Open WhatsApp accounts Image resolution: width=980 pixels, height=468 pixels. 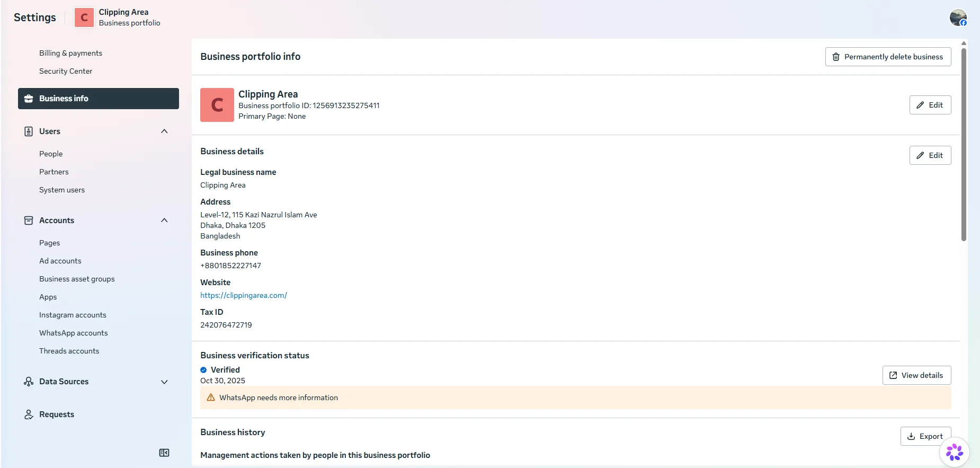click(74, 333)
